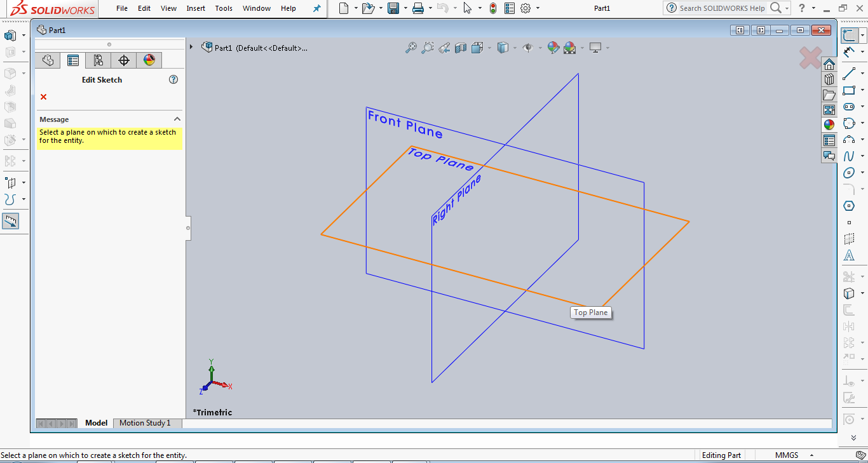
Task: Select the Spline sketch tool
Action: click(x=849, y=156)
